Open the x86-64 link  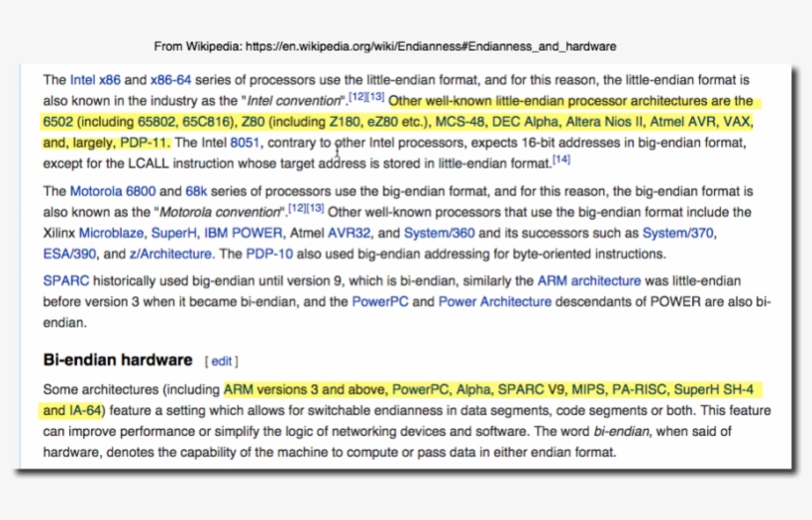(170, 80)
